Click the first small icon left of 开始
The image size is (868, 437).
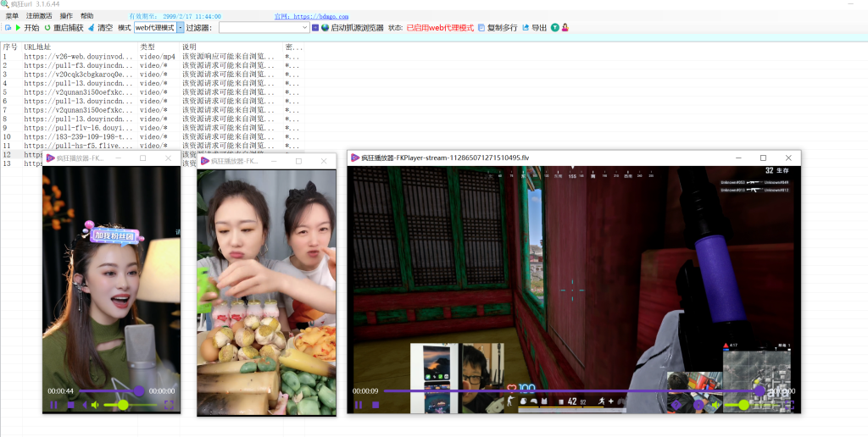coord(8,28)
